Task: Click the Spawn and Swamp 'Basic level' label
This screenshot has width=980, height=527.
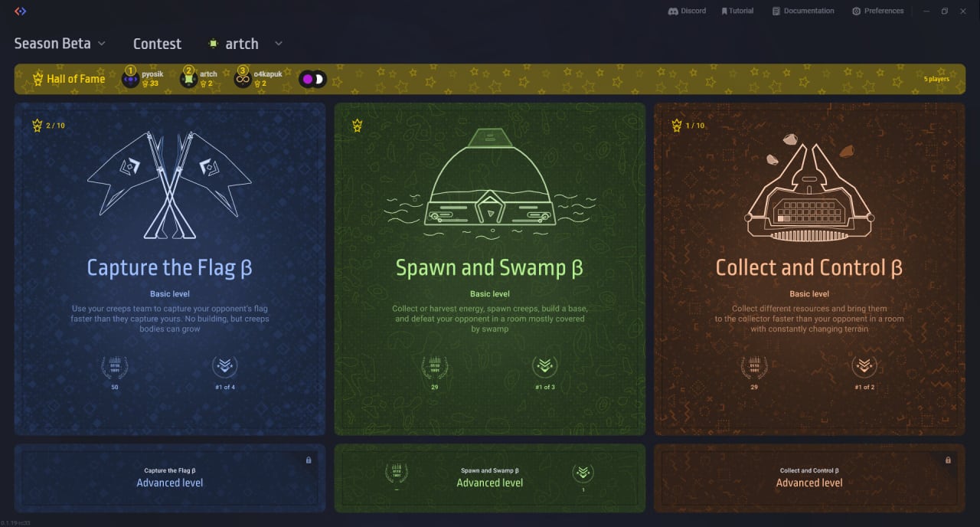Action: pyautogui.click(x=490, y=294)
